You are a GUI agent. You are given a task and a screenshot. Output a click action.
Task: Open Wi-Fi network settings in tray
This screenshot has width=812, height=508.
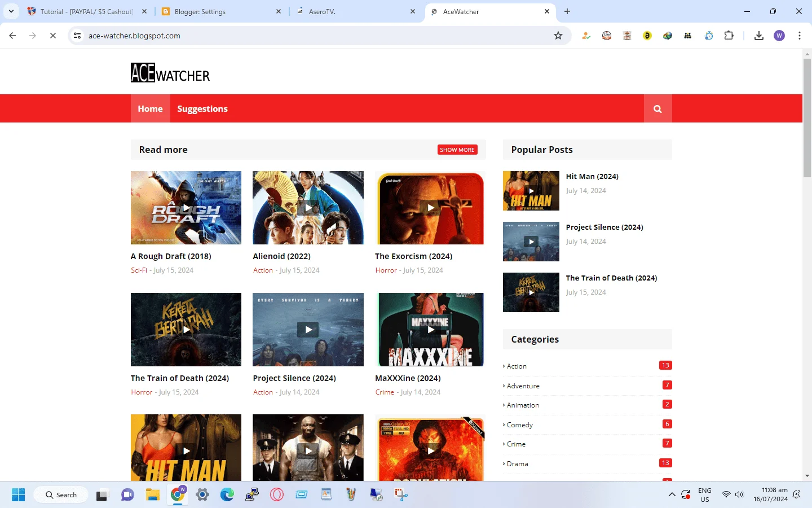726,495
